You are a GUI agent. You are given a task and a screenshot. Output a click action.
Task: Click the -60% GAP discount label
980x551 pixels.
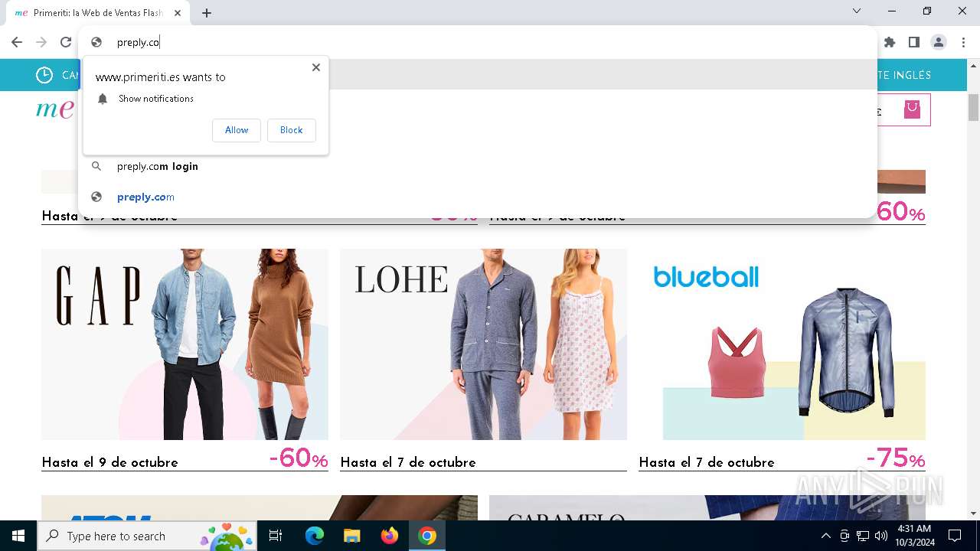click(x=299, y=458)
